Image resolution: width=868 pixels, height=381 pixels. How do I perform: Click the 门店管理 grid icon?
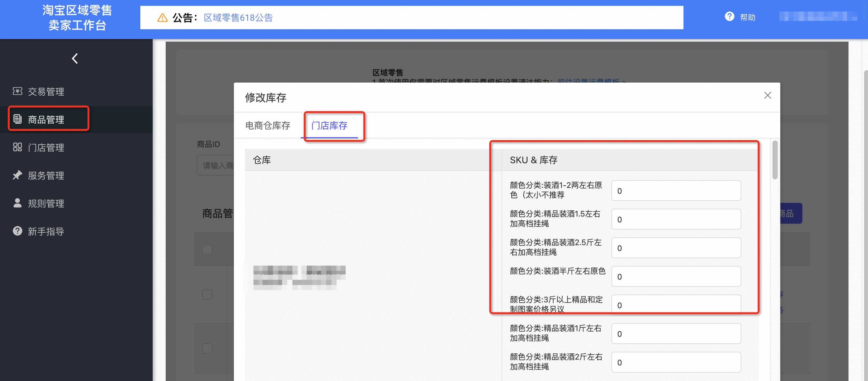[17, 147]
